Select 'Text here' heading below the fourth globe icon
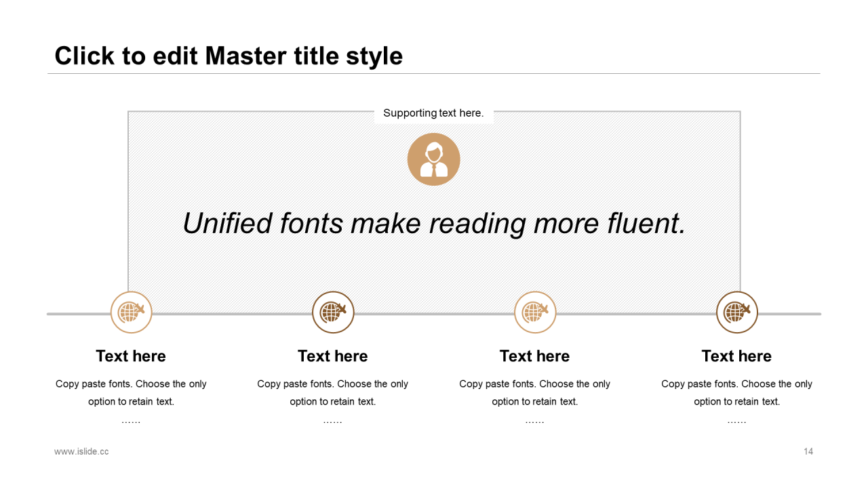868x488 pixels. tap(737, 356)
